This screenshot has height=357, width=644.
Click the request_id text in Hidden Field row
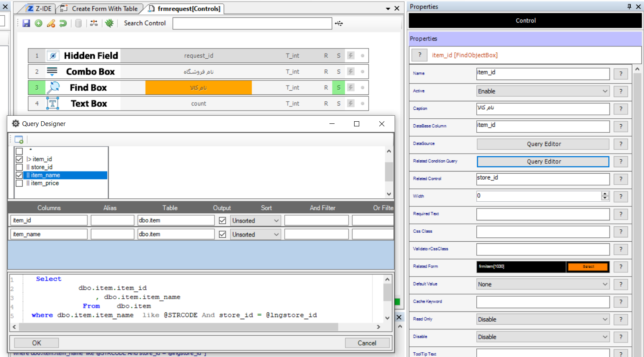pos(198,56)
